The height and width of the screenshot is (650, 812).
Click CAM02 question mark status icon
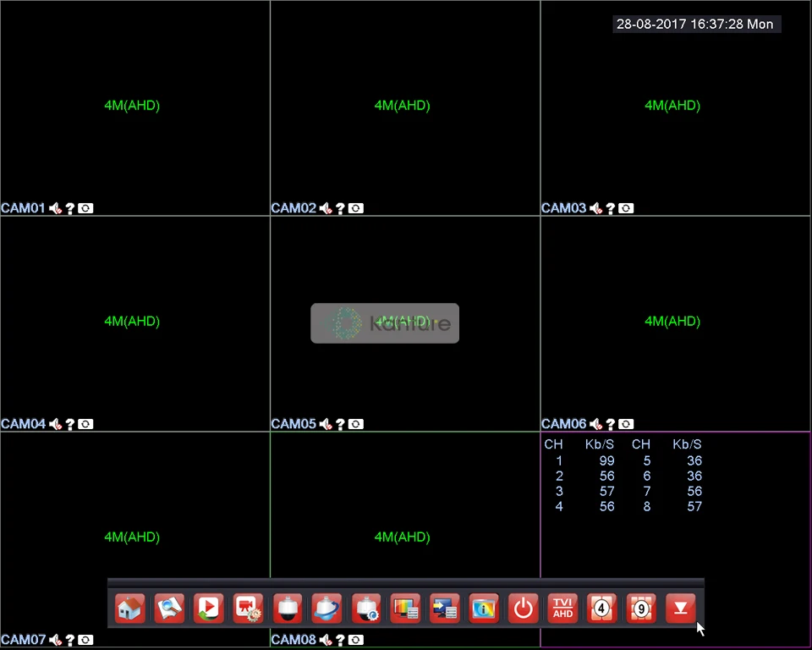340,208
